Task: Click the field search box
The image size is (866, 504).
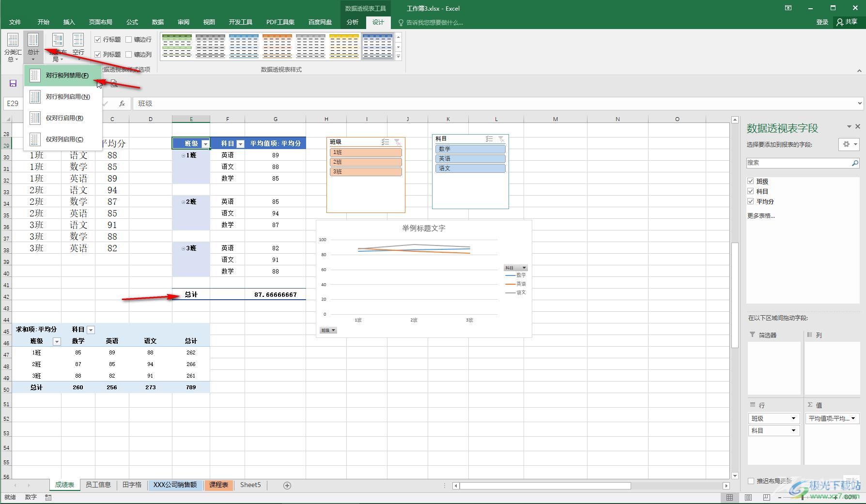Action: pyautogui.click(x=803, y=163)
